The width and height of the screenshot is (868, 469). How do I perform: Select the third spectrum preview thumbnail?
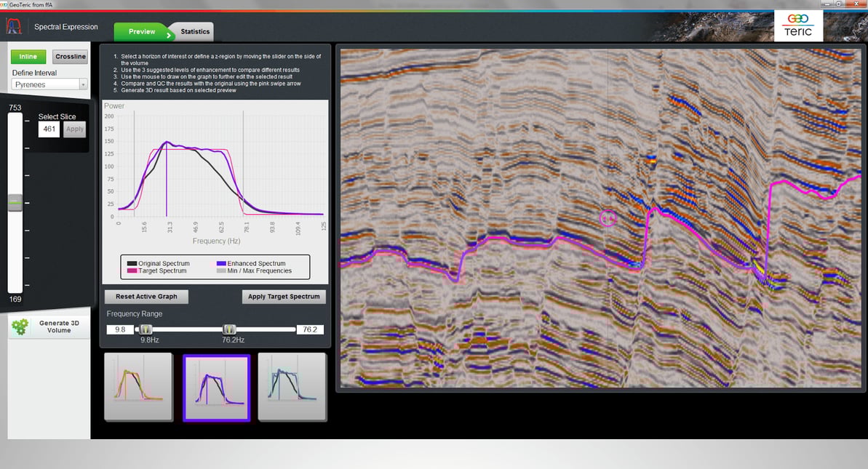(x=292, y=387)
